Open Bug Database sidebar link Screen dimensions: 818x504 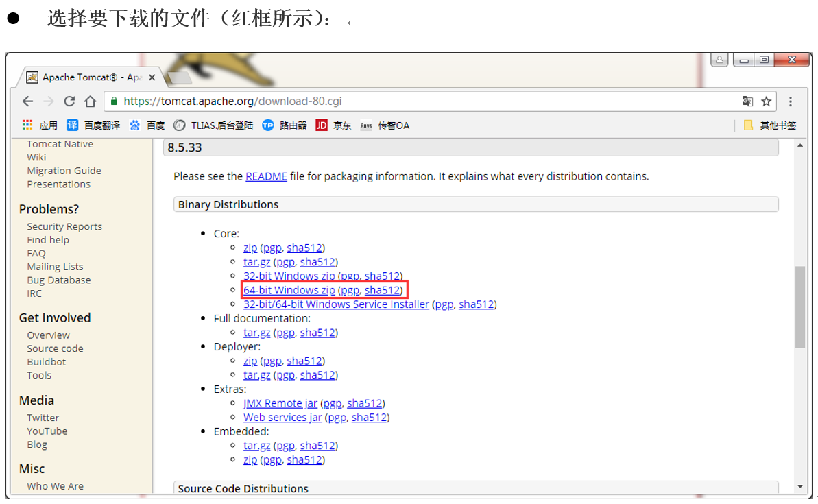point(59,280)
